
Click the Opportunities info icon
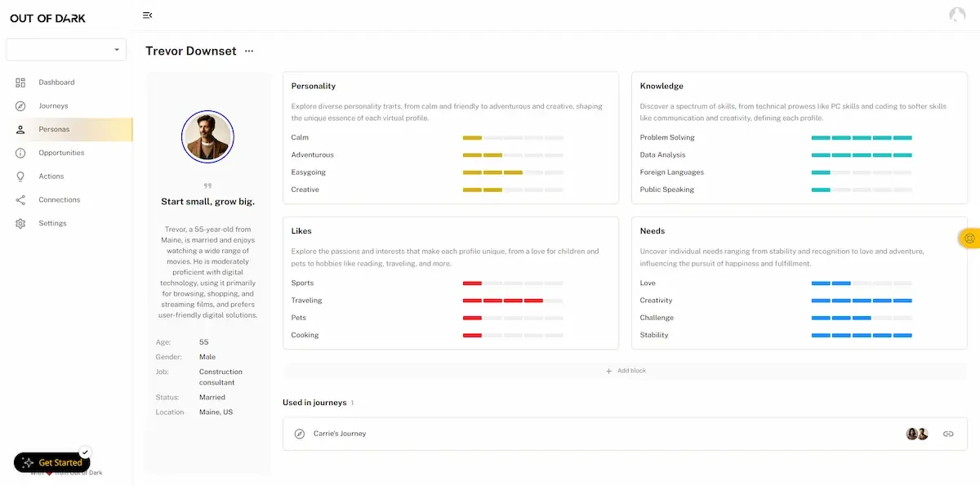pos(20,153)
